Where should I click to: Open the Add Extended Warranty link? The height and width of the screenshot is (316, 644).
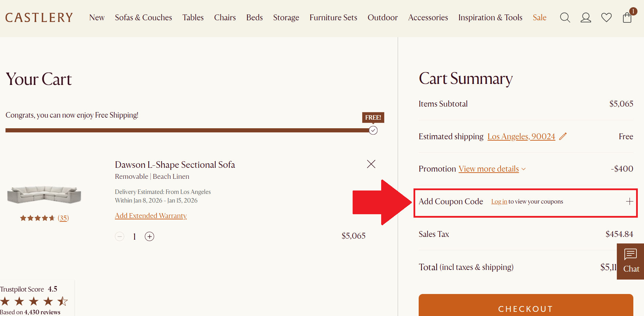[151, 216]
